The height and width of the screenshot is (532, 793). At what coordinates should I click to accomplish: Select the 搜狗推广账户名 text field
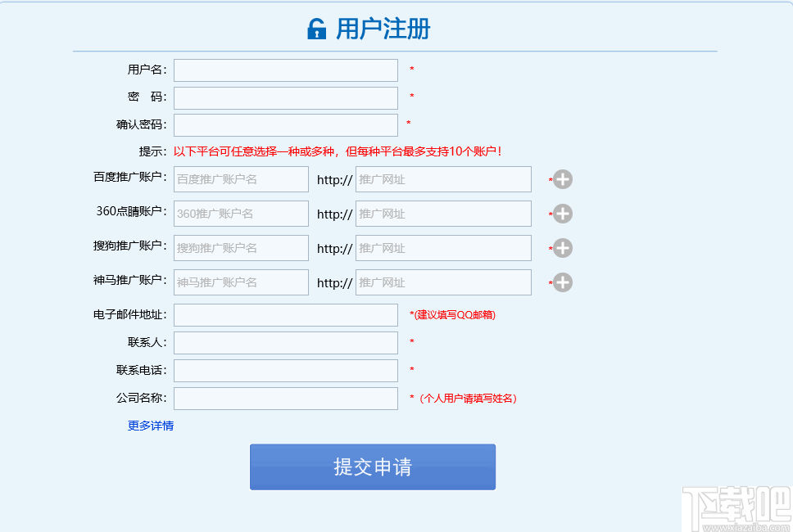[x=240, y=247]
